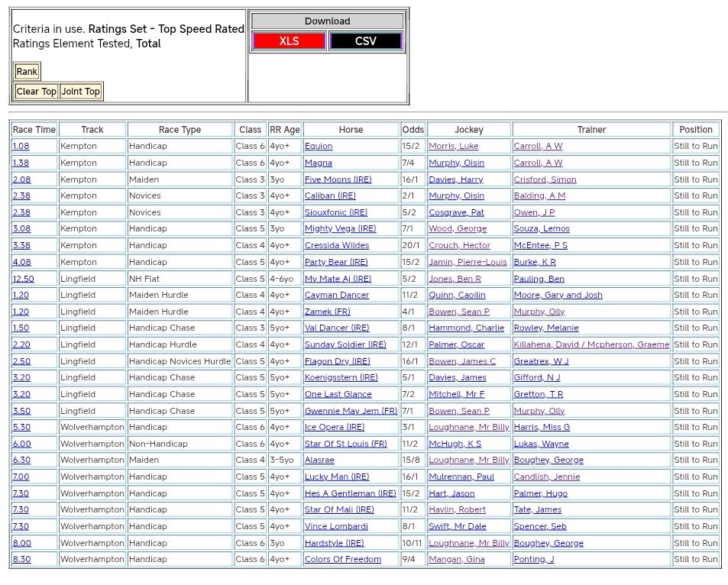The image size is (728, 585).
Task: Open horse link Star Of St Louis (FR)
Action: point(345,444)
